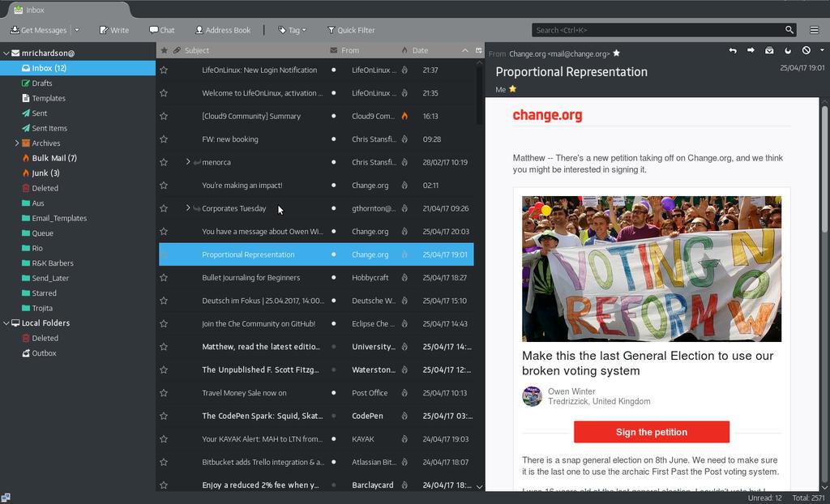The width and height of the screenshot is (830, 504).
Task: Toggle star on "Bullet Journaling for Beginners" email
Action: [x=164, y=278]
